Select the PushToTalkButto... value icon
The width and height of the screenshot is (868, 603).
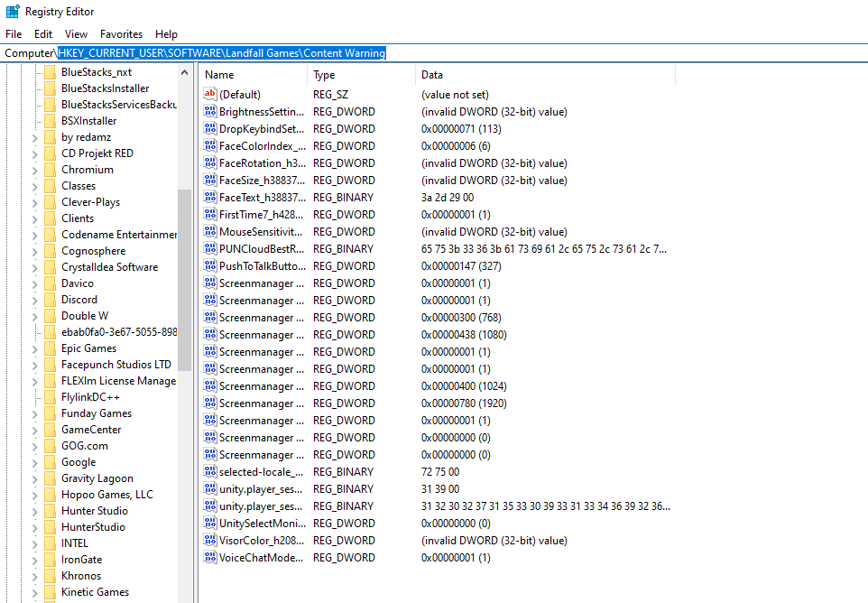pos(210,265)
